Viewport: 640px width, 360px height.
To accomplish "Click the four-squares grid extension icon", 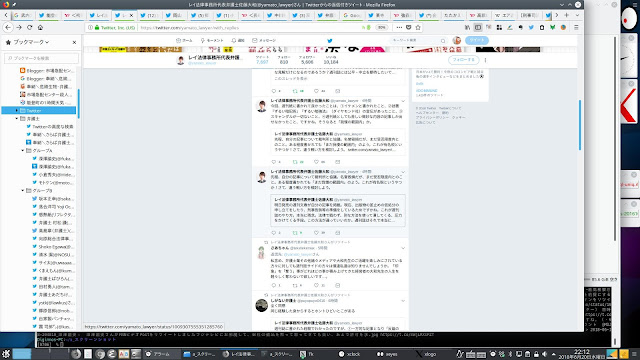I will click(499, 27).
